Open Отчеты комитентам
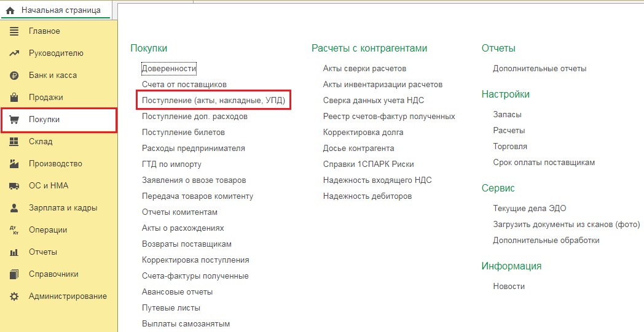The image size is (644, 332). (180, 212)
